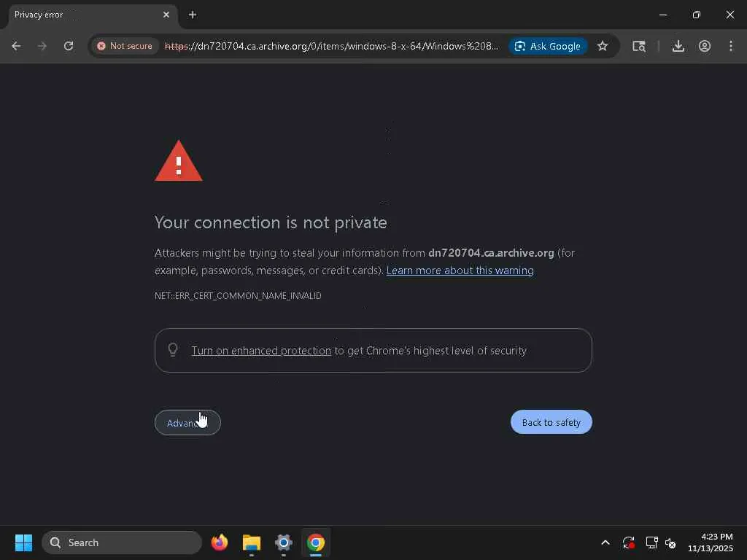This screenshot has height=560, width=747.
Task: Open the Not secure site info chip
Action: coord(125,46)
